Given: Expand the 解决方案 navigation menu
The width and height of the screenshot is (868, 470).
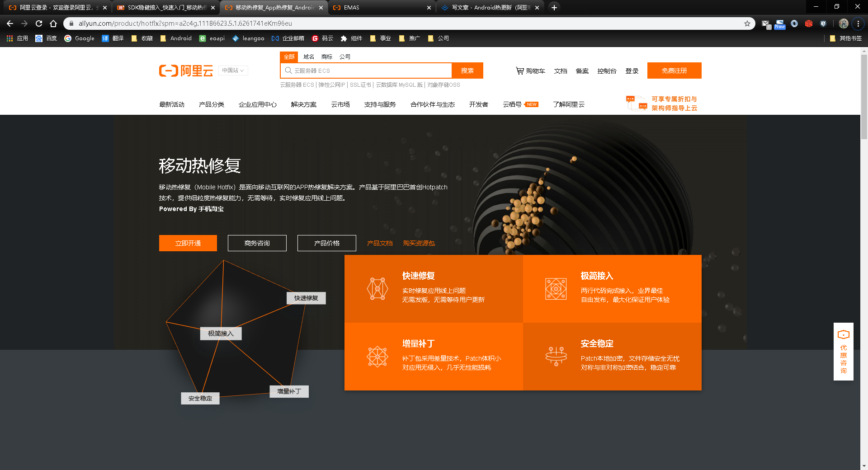Looking at the screenshot, I should (304, 104).
